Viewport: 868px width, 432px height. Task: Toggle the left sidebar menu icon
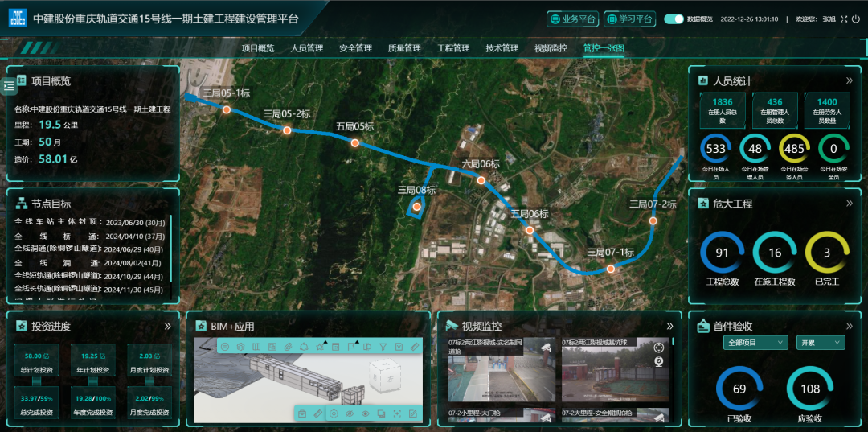[9, 86]
